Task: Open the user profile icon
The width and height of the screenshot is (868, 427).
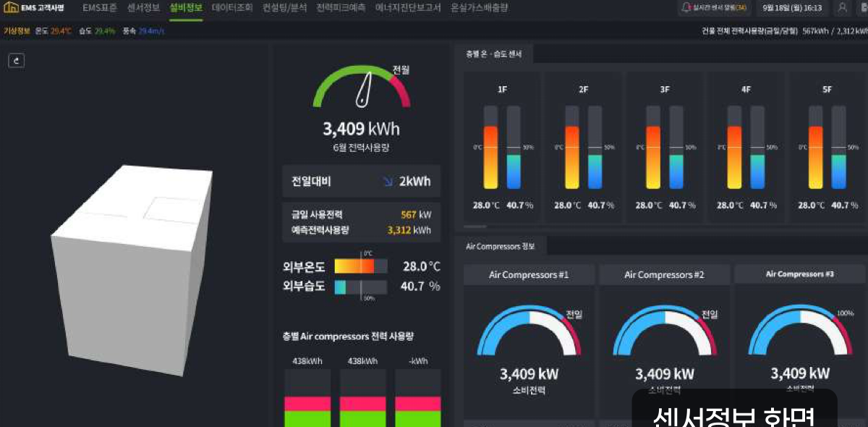Action: click(x=842, y=8)
